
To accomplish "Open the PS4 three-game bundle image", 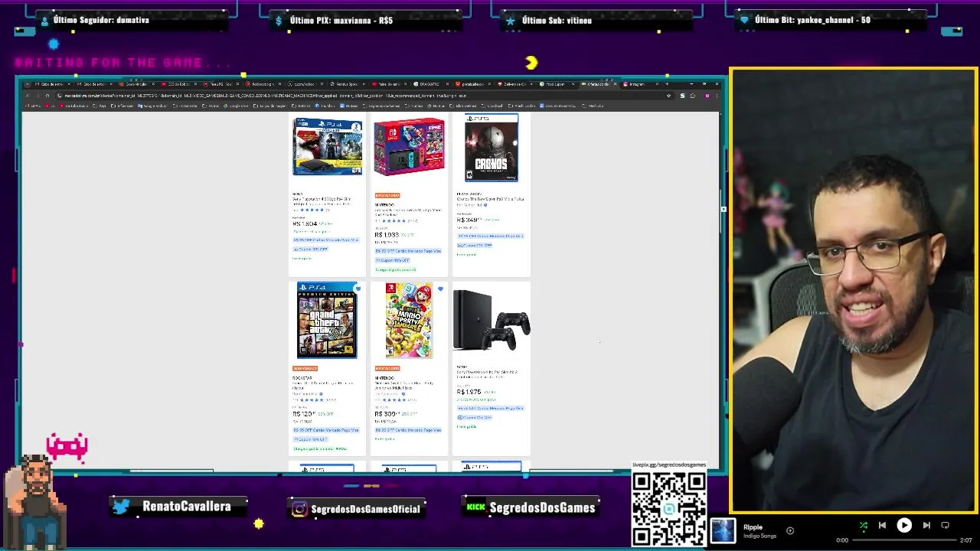I will (327, 148).
